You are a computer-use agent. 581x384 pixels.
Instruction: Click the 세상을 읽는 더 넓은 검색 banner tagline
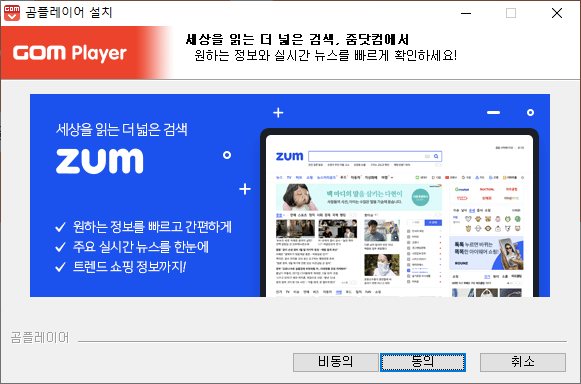(122, 129)
